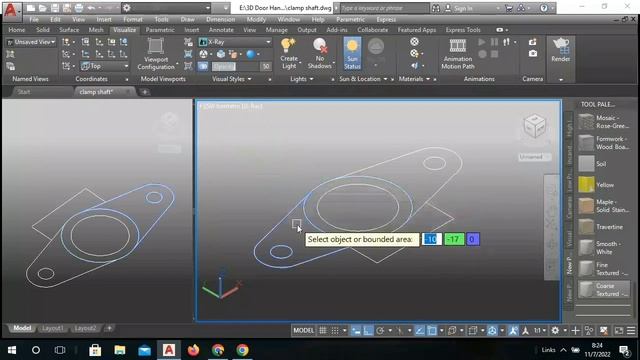Open File Explorer from the taskbar
This screenshot has height=360, width=640.
pos(120,350)
